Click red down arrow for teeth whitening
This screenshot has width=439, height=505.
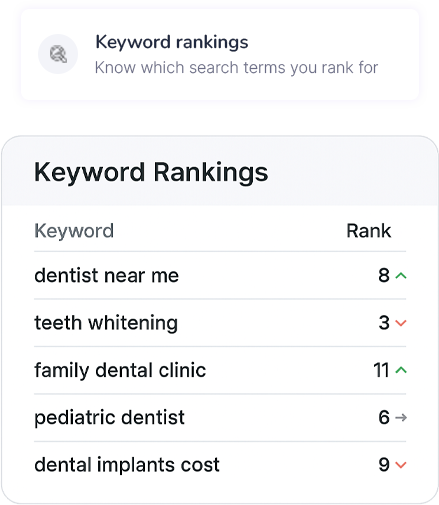click(401, 323)
